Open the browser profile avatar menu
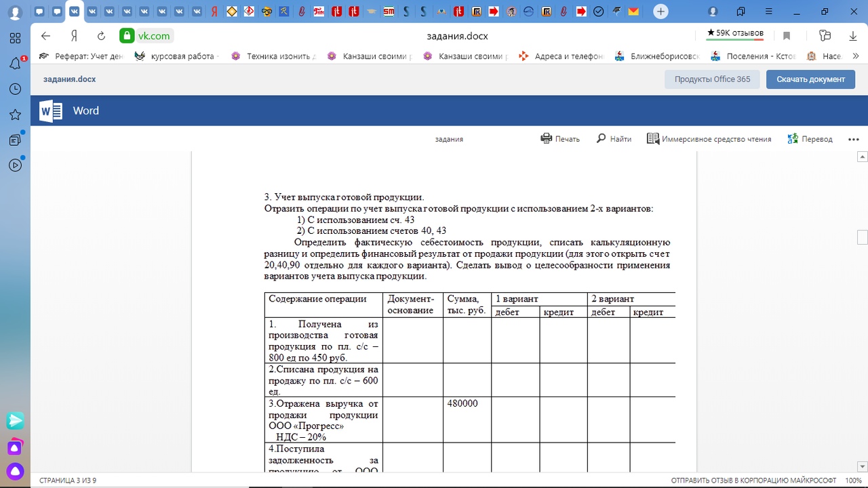Image resolution: width=868 pixels, height=488 pixels. 15,12
